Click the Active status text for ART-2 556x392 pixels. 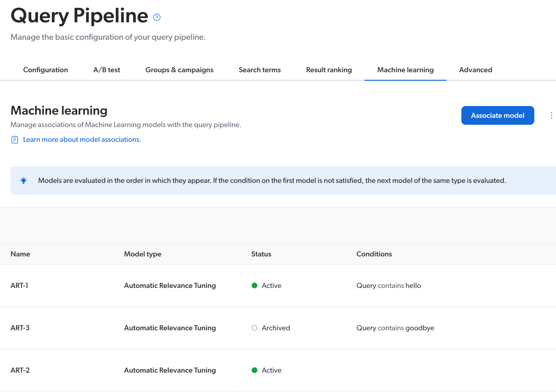tap(272, 370)
